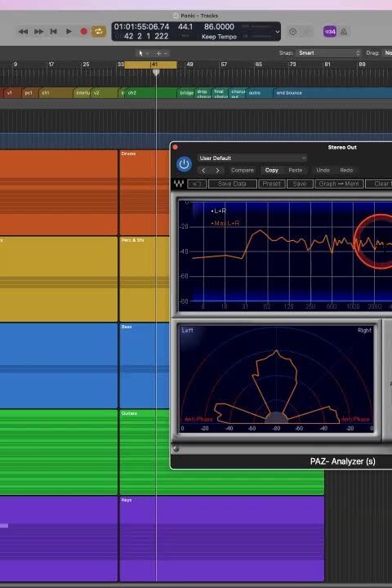392x588 pixels.
Task: Click the rewind transport button
Action: tap(23, 32)
